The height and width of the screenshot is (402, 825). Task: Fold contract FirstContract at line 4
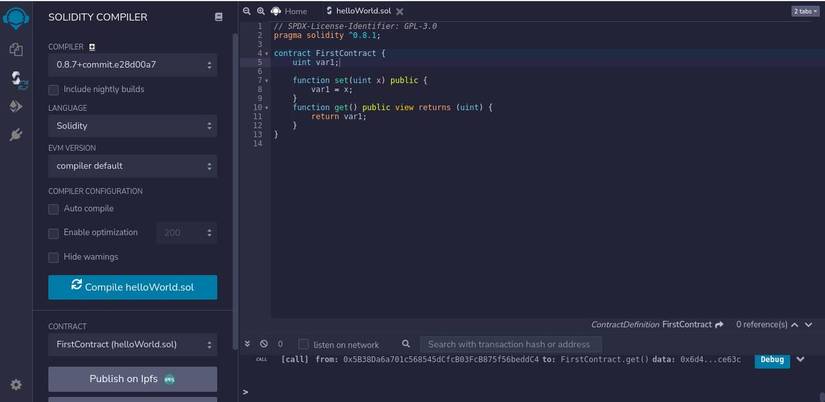[266, 54]
